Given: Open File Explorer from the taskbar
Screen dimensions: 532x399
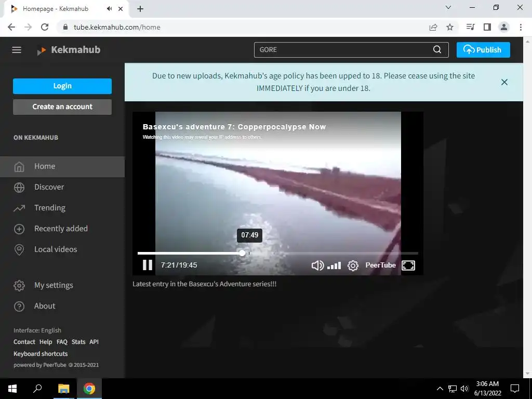Looking at the screenshot, I should [63, 389].
